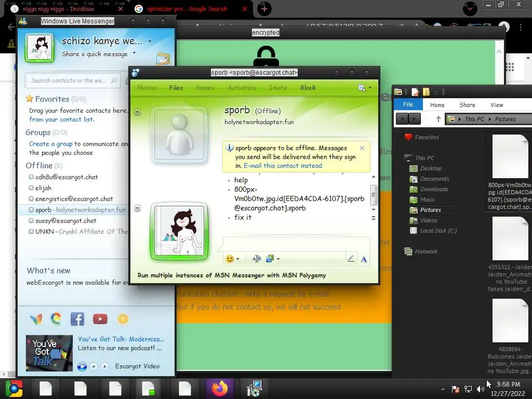Expand the breadcrumb arrow after This PC

[489, 119]
